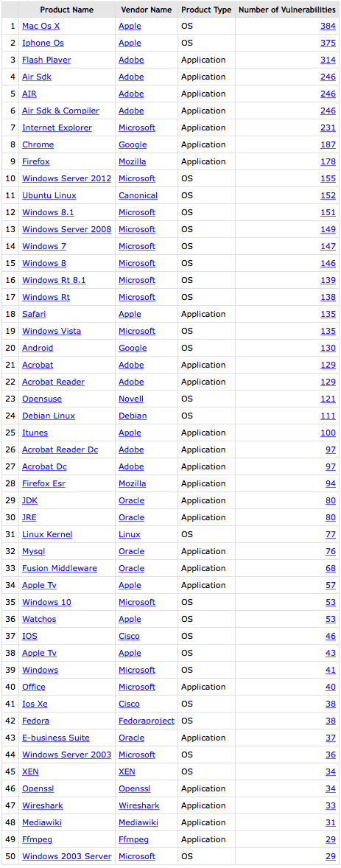341x868 pixels.
Task: Select the Windows 7 product link
Action: pos(43,246)
